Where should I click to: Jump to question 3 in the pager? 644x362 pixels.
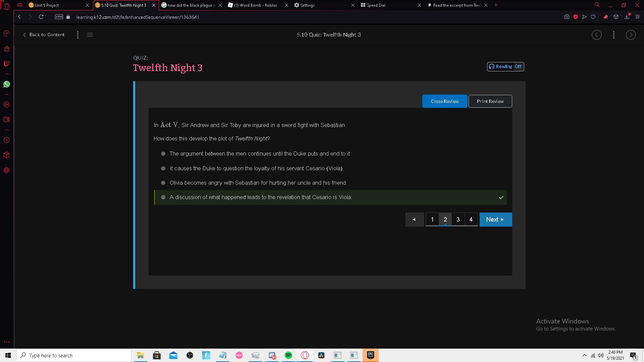coord(458,220)
